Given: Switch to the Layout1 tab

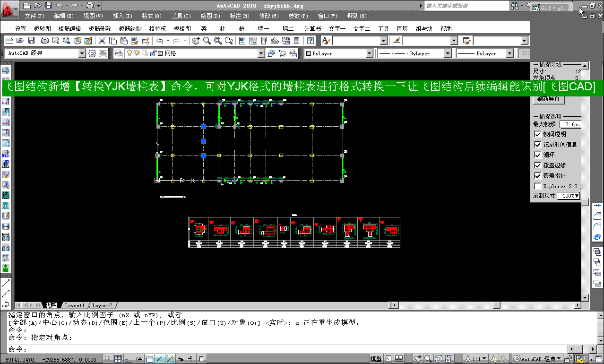Looking at the screenshot, I should pyautogui.click(x=75, y=305).
